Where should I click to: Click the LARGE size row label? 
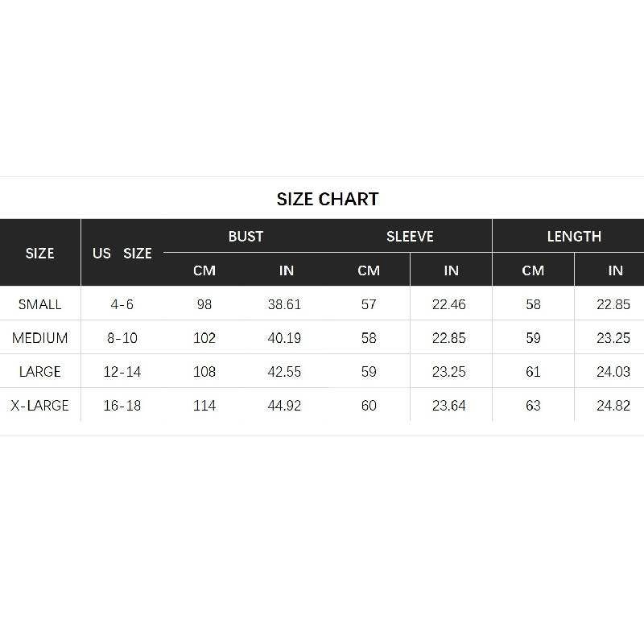(x=39, y=372)
